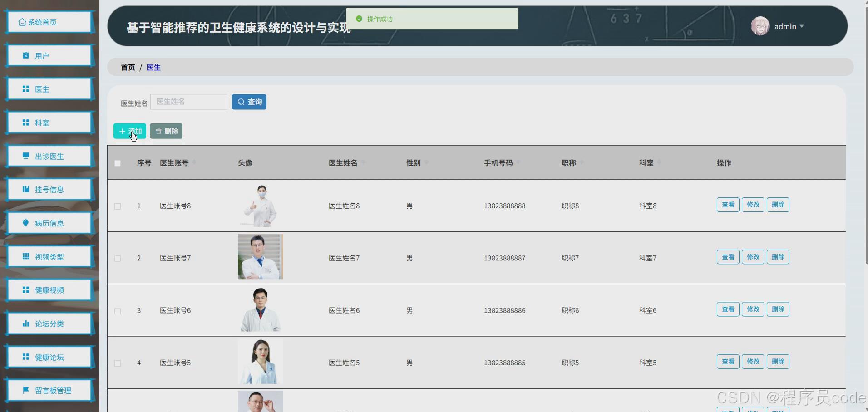
Task: Open the 病历信息 menu item
Action: tap(49, 223)
